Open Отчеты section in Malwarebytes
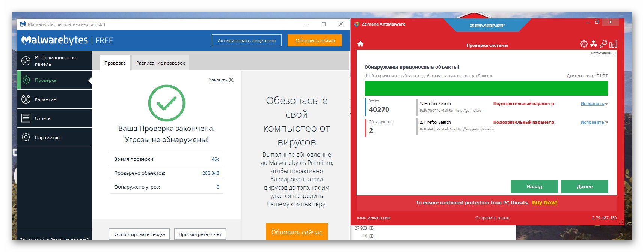644x252 pixels. tap(54, 118)
